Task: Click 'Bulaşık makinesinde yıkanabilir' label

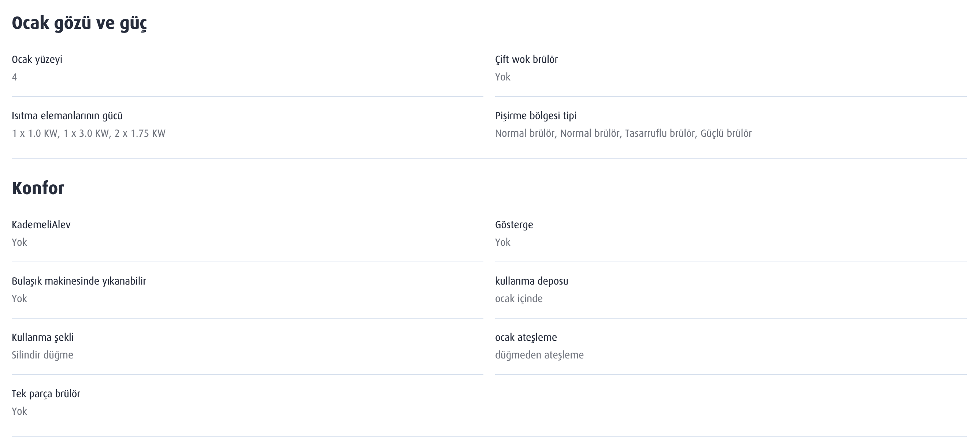Action: tap(79, 281)
